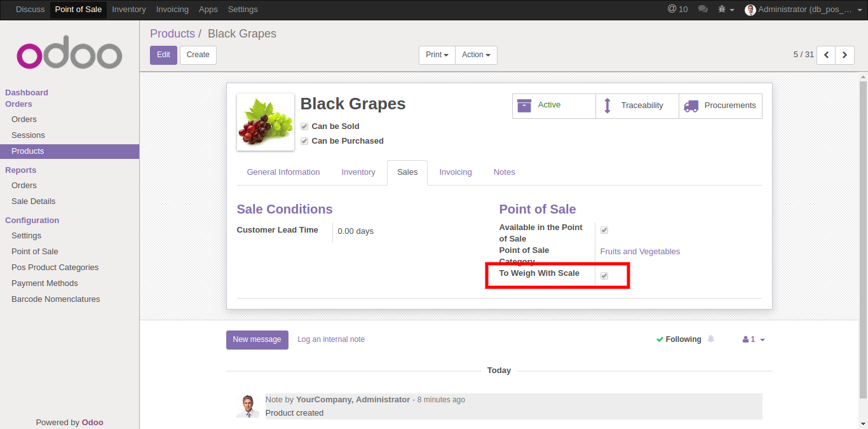Click the bell notification icon beside Following

[711, 339]
